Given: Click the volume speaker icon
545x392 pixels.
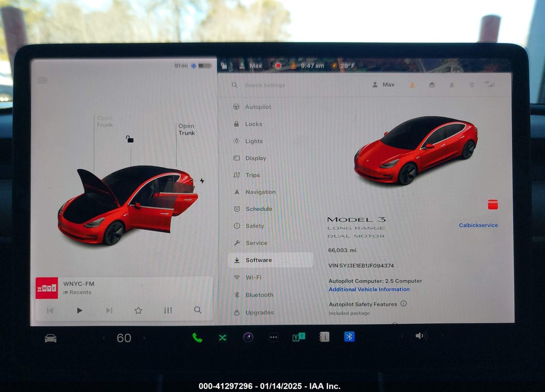Looking at the screenshot, I should (x=421, y=336).
